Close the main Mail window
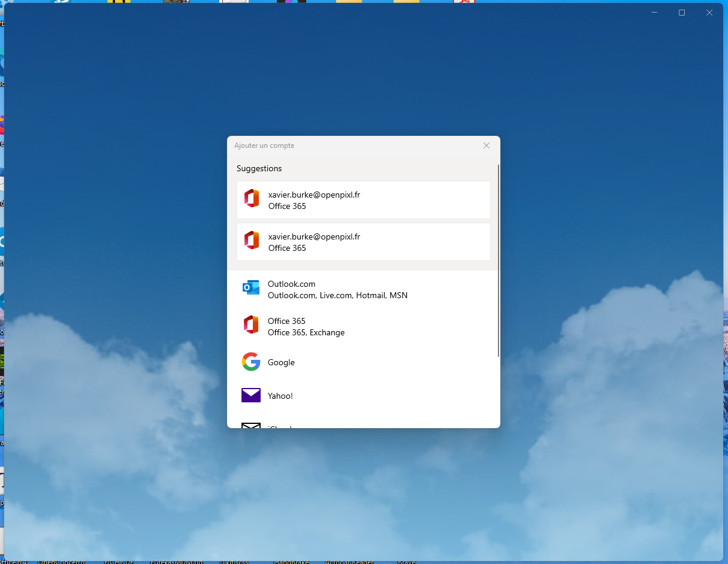 point(709,13)
